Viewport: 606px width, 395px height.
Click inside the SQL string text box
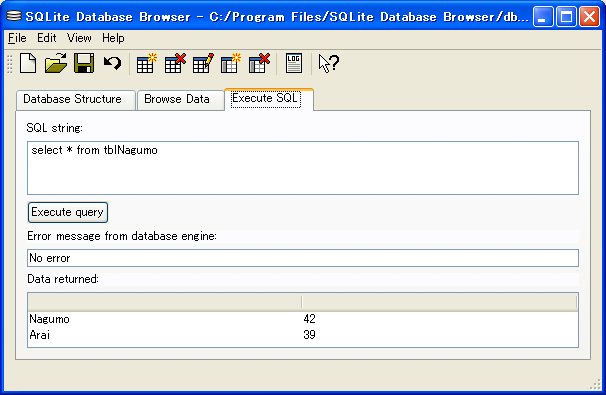(303, 168)
